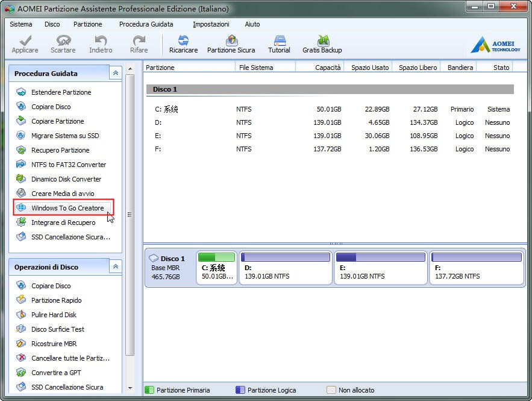Click the Rifare redo icon
This screenshot has height=401, width=532.
pyautogui.click(x=139, y=40)
